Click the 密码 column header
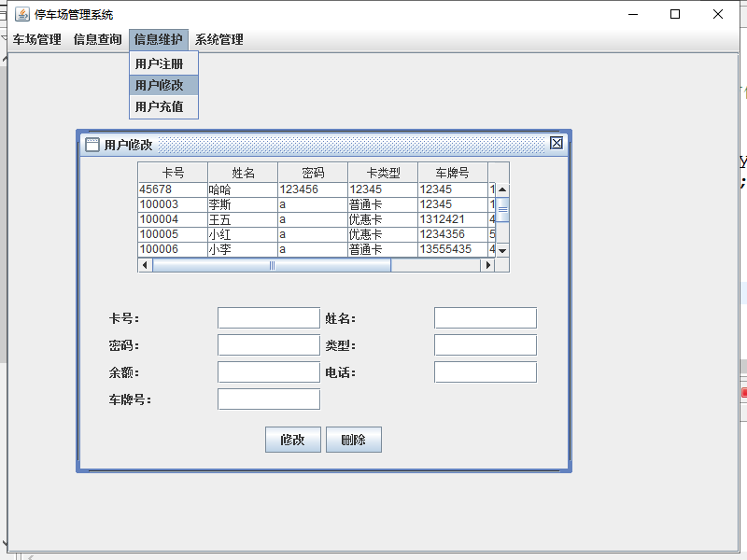The width and height of the screenshot is (747, 560). [313, 173]
